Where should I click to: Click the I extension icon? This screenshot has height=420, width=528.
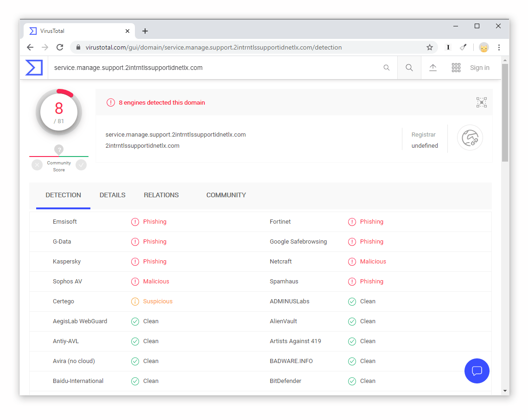point(448,47)
